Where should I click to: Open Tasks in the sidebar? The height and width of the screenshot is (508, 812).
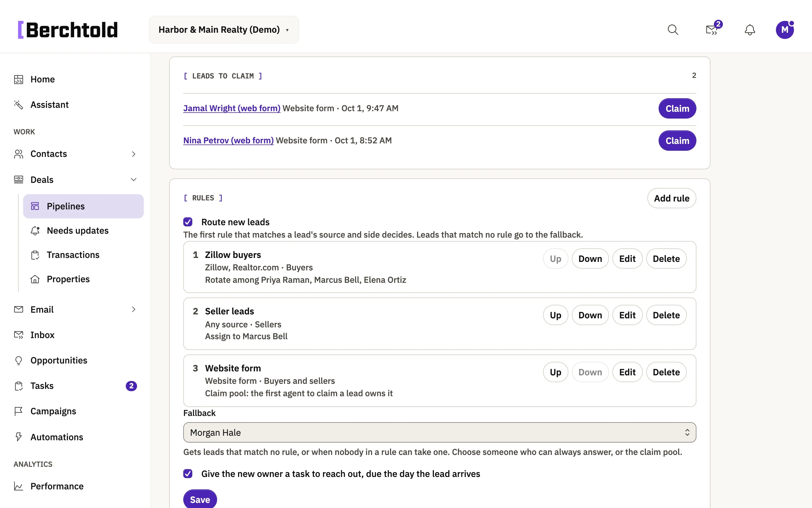click(76, 386)
